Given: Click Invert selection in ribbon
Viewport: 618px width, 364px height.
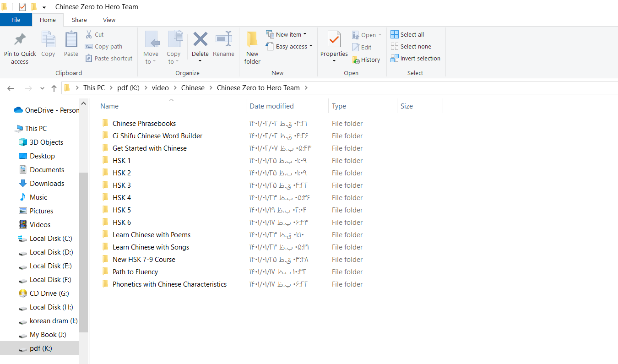Looking at the screenshot, I should pyautogui.click(x=415, y=58).
